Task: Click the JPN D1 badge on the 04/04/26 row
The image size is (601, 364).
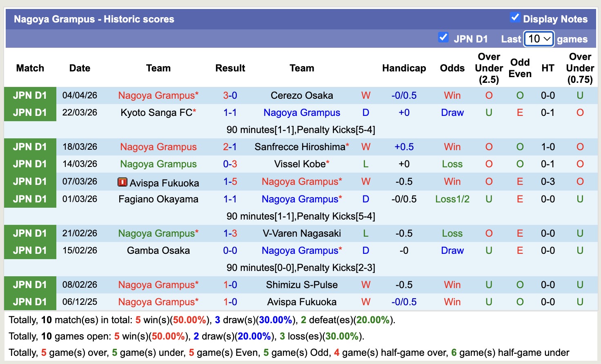Action: point(30,95)
